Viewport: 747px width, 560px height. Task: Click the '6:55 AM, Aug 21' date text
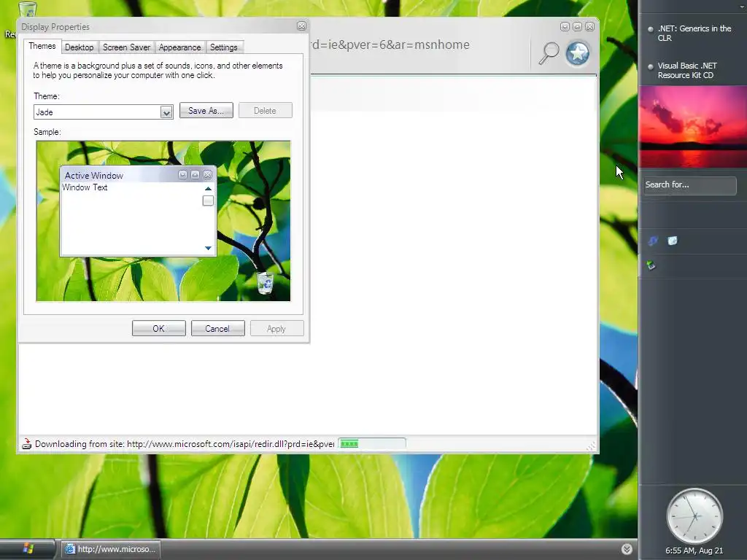pyautogui.click(x=694, y=551)
